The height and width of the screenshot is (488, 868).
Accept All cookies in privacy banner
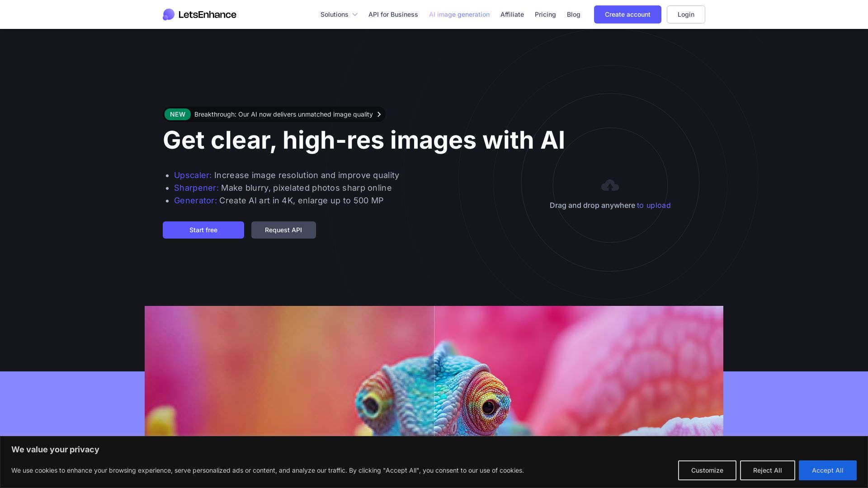(x=827, y=470)
